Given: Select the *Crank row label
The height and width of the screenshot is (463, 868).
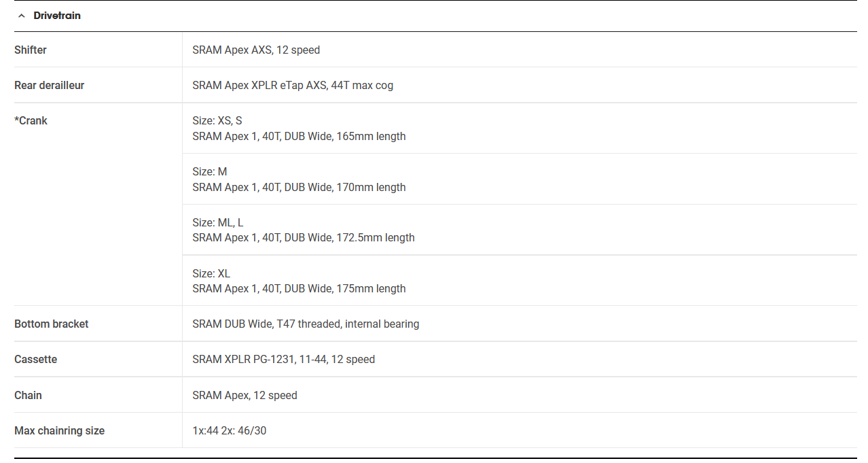Looking at the screenshot, I should coord(31,120).
